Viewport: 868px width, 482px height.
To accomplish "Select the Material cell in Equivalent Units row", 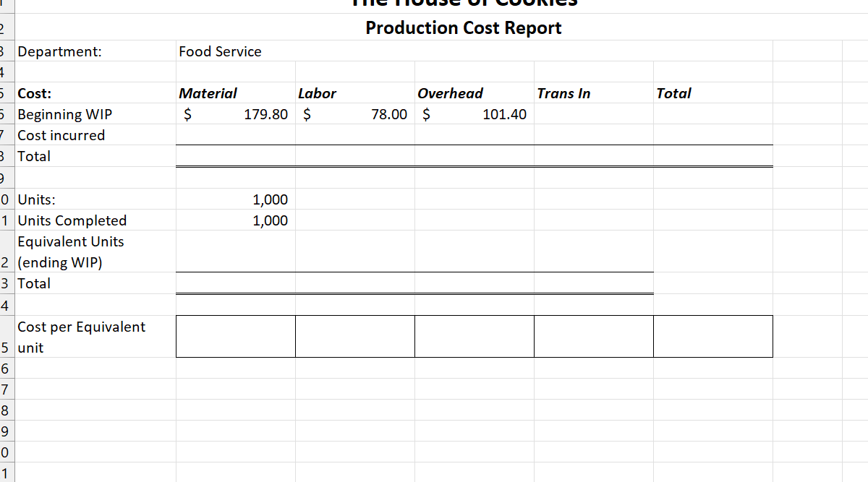I will pyautogui.click(x=236, y=252).
